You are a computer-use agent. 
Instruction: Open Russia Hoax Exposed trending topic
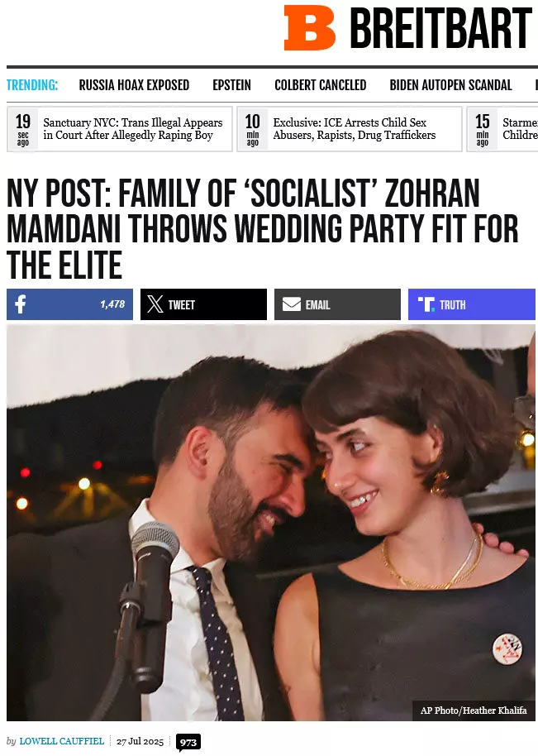click(x=134, y=85)
